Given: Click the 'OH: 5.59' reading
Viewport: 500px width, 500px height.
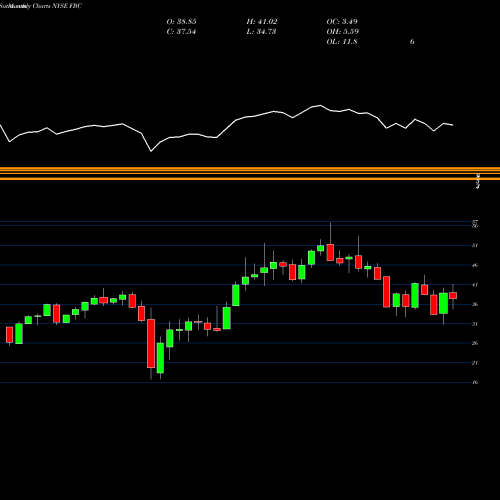Looking at the screenshot, I should click(343, 32).
